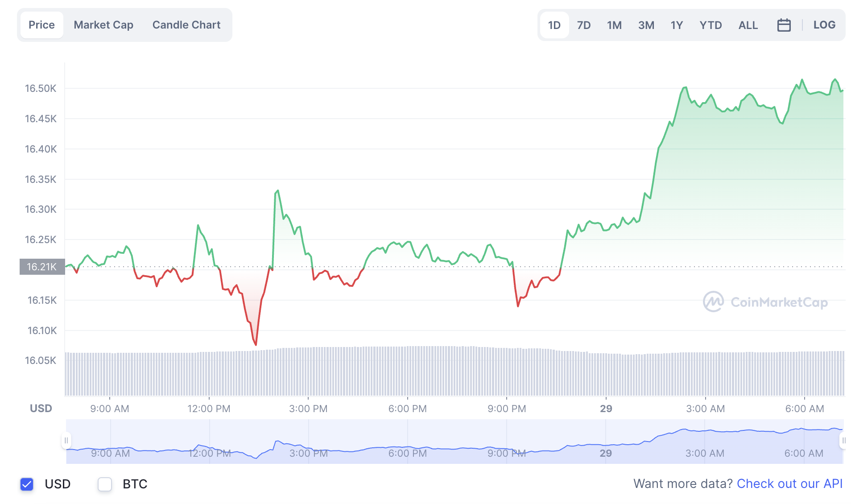The height and width of the screenshot is (504, 851).
Task: Click the USD axis unit label
Action: coord(41,409)
